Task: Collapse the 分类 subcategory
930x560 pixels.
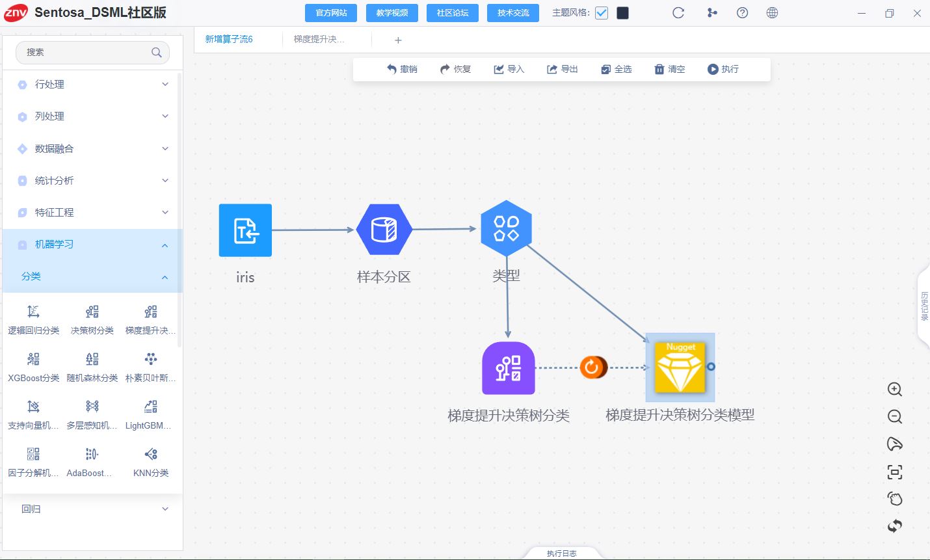Action: [92, 276]
